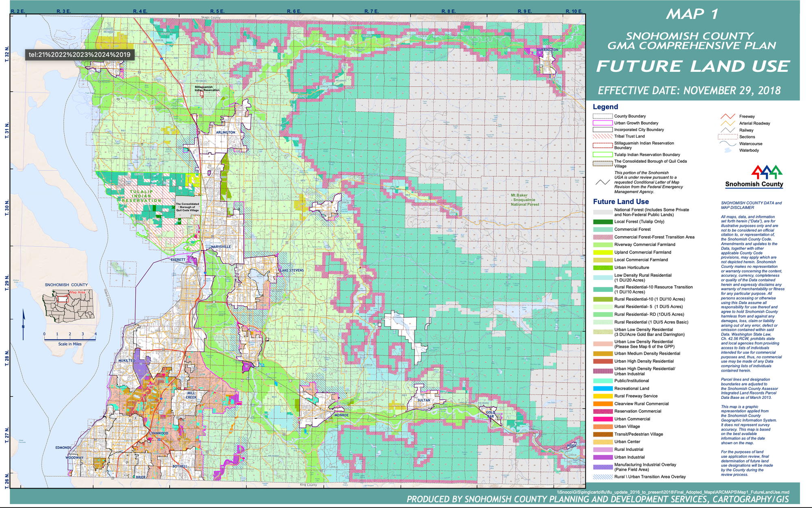
Task: Click the Urban Growth Boundary legend box
Action: [603, 123]
